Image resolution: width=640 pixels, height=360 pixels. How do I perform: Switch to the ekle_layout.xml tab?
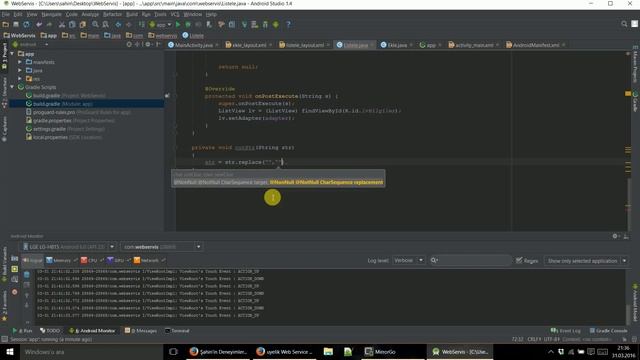pyautogui.click(x=249, y=45)
